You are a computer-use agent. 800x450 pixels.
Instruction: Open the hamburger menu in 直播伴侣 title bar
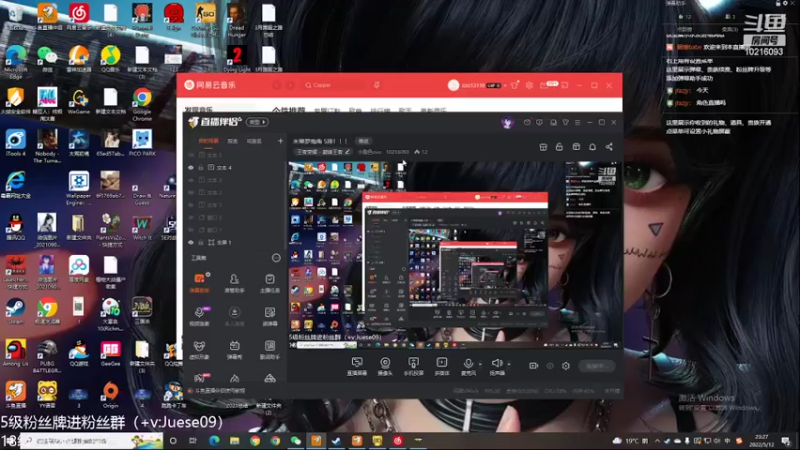(x=578, y=122)
